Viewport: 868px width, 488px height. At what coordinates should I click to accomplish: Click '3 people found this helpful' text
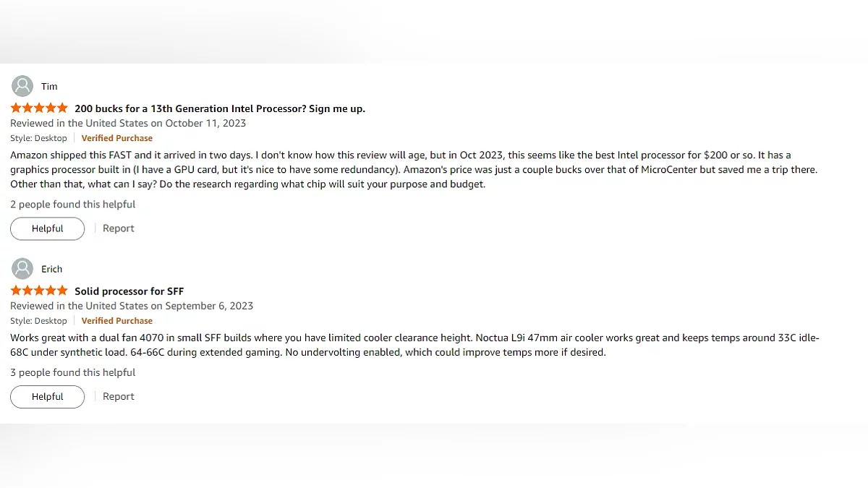pyautogui.click(x=73, y=373)
